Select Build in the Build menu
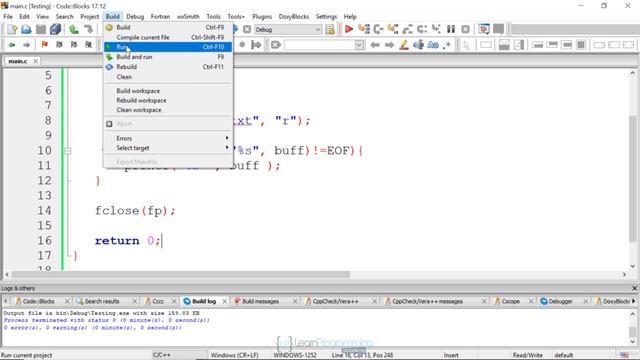 (x=168, y=27)
